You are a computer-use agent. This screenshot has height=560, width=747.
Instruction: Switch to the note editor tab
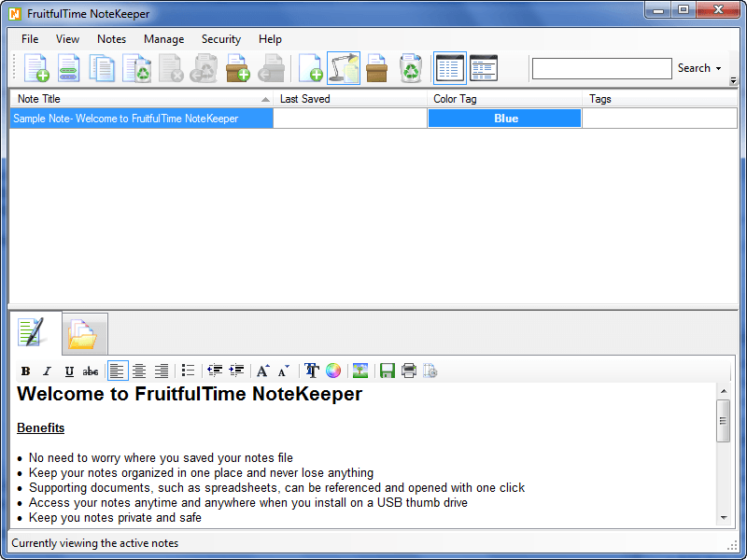point(35,332)
